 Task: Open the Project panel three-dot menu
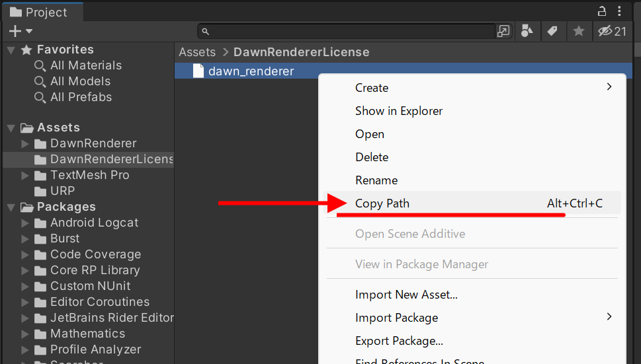[619, 11]
